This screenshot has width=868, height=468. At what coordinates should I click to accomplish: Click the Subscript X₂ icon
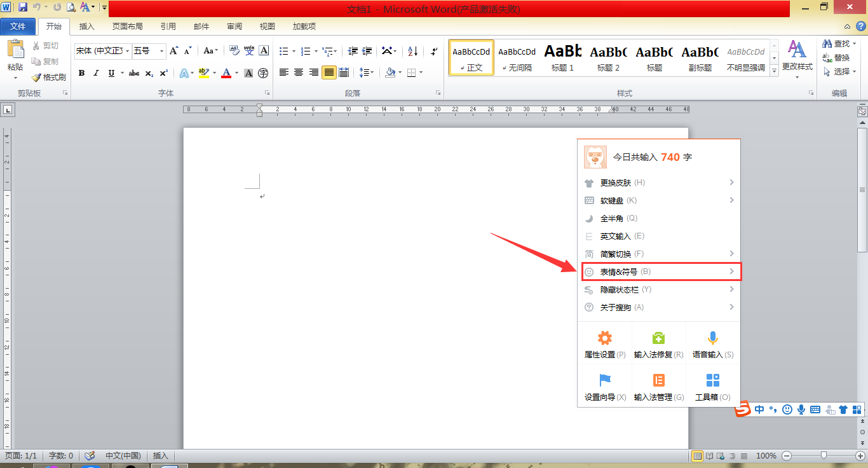(x=149, y=73)
